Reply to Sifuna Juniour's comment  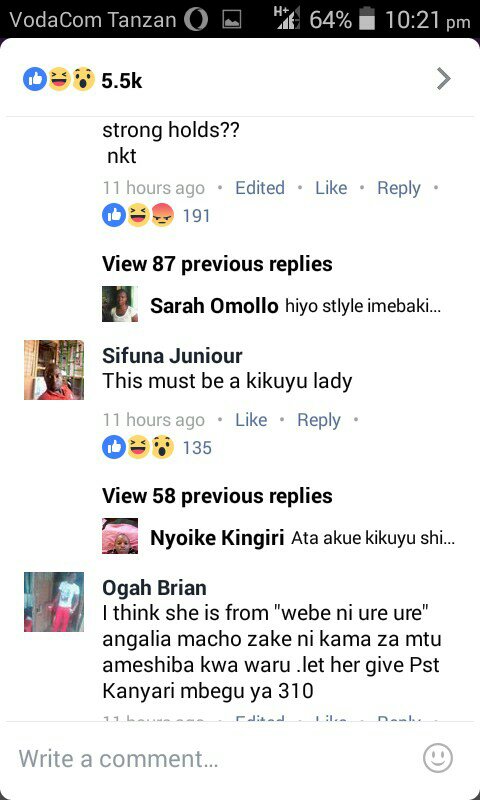[x=319, y=420]
